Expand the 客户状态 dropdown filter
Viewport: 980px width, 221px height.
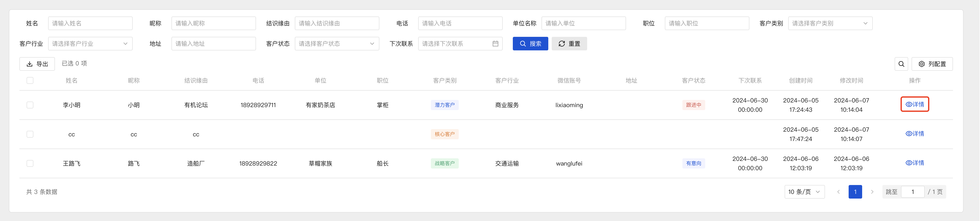tap(337, 44)
